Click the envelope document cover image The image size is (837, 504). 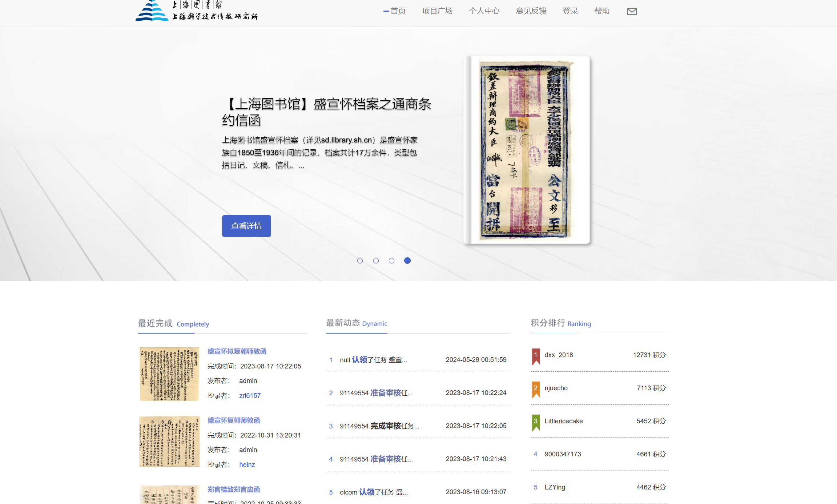(x=527, y=150)
